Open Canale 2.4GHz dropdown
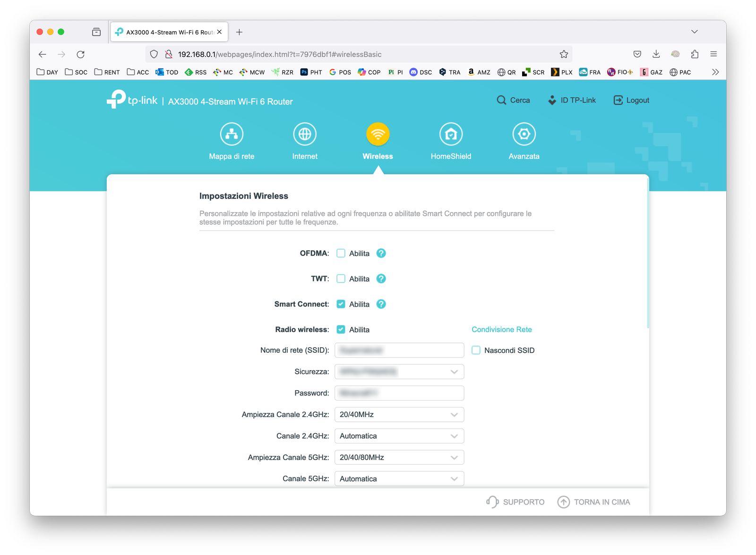The image size is (756, 555). point(399,436)
